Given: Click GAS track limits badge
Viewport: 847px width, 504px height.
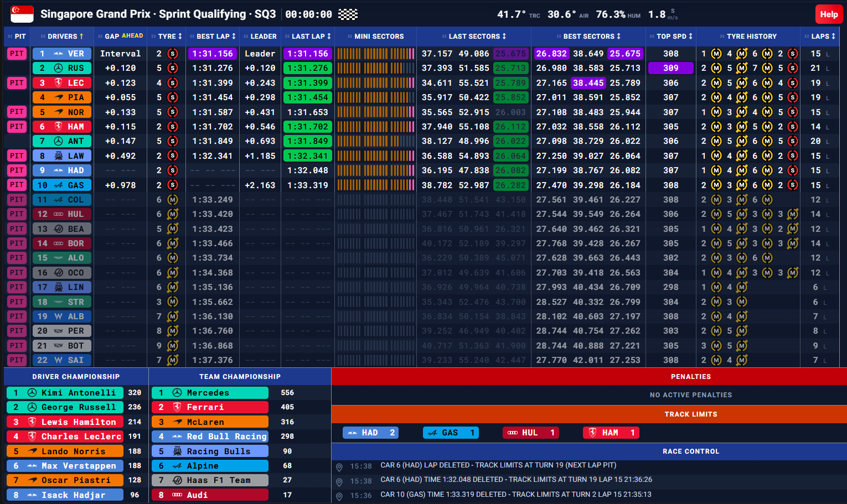Looking at the screenshot, I should [x=451, y=433].
